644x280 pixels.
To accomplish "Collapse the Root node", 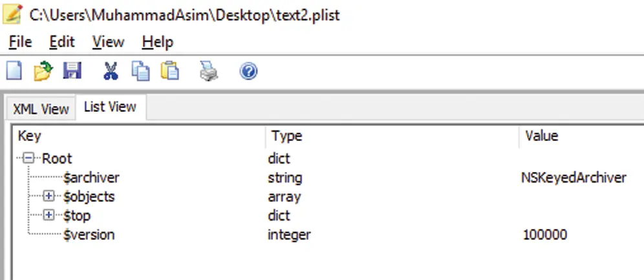I will coord(28,158).
